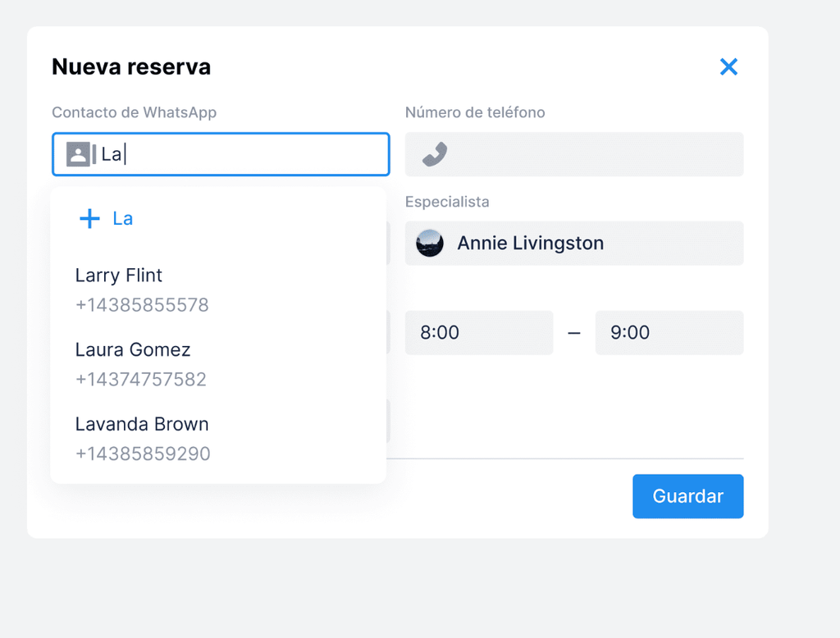Viewport: 840px width, 638px height.
Task: Click Annie Livingston's avatar picture
Action: (x=430, y=243)
